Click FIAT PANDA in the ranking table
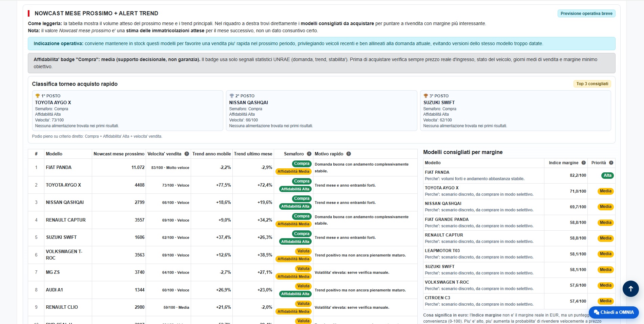Screen dimensions: 644x324 point(59,167)
